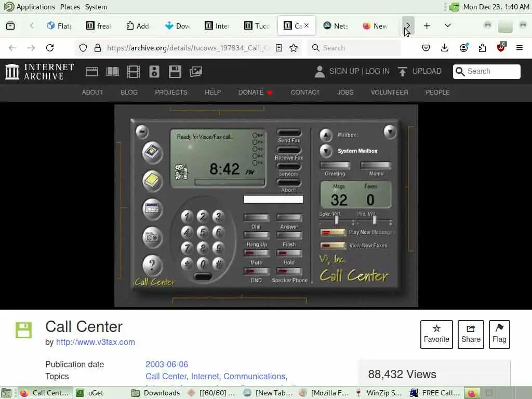Viewport: 532px width, 399px height.
Task: Switch to the Dow browser tab
Action: [178, 26]
